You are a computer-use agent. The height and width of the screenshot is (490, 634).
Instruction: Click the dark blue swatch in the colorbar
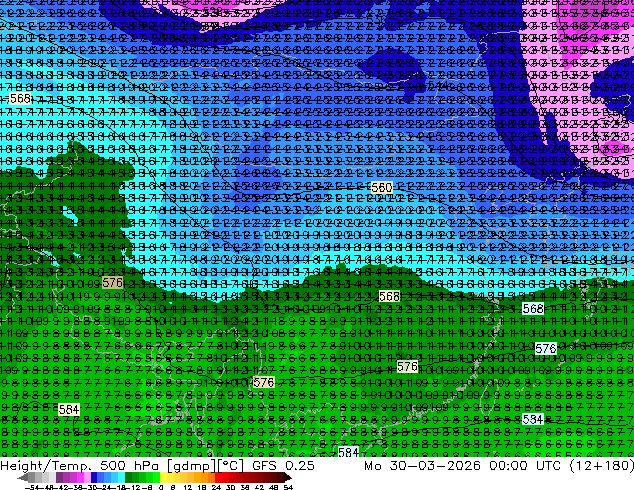pyautogui.click(x=94, y=477)
